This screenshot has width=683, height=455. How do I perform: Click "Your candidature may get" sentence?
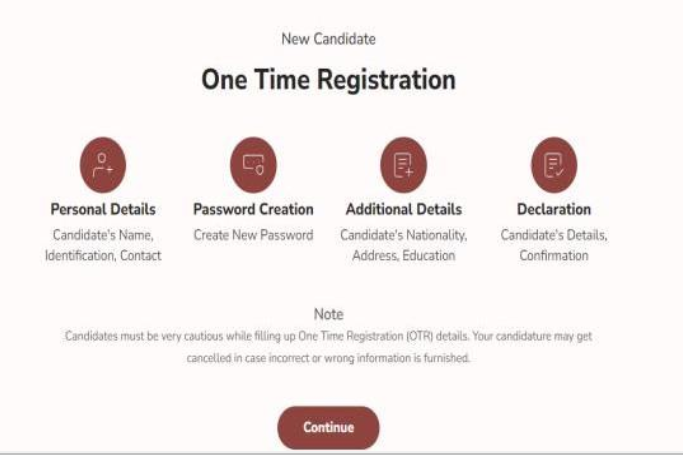532,336
